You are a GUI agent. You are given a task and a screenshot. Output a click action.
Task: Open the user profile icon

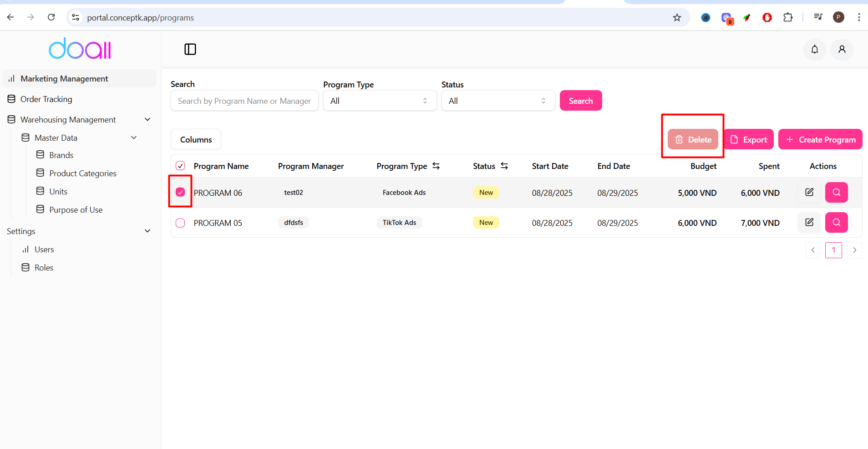click(x=842, y=49)
